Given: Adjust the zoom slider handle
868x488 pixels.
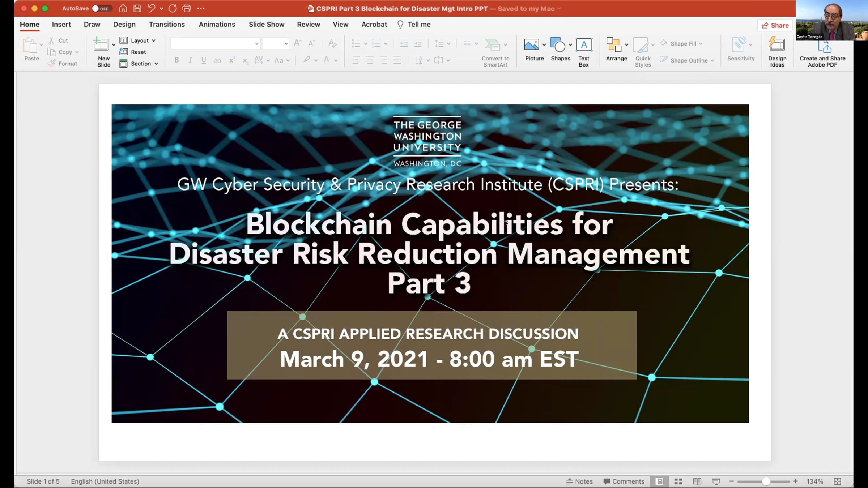Looking at the screenshot, I should click(766, 481).
